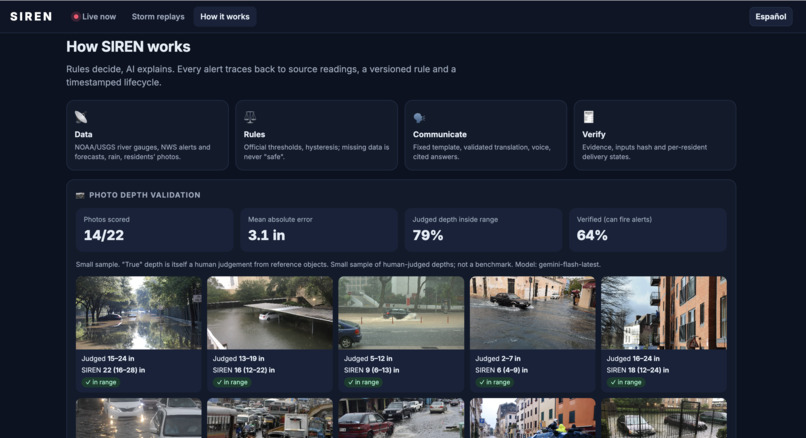Click in range badge under SIREN 16
Image resolution: width=806 pixels, height=438 pixels.
231,382
